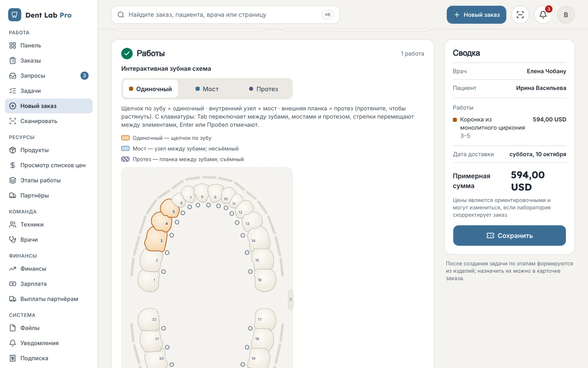The width and height of the screenshot is (588, 368).
Task: Open Файлы in the sidebar
Action: [49, 328]
